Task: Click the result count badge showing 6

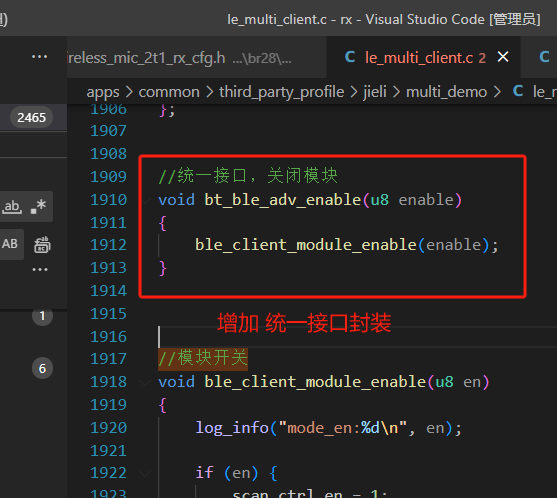Action: pos(42,368)
